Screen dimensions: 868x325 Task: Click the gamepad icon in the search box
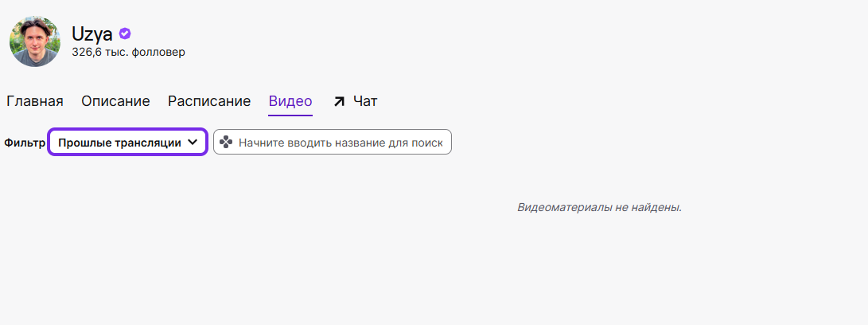(x=226, y=143)
